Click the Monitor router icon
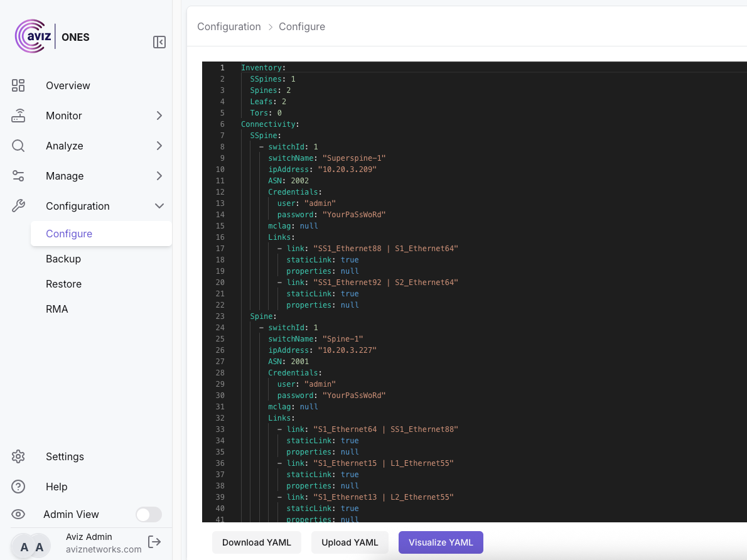747x560 pixels. (18, 116)
